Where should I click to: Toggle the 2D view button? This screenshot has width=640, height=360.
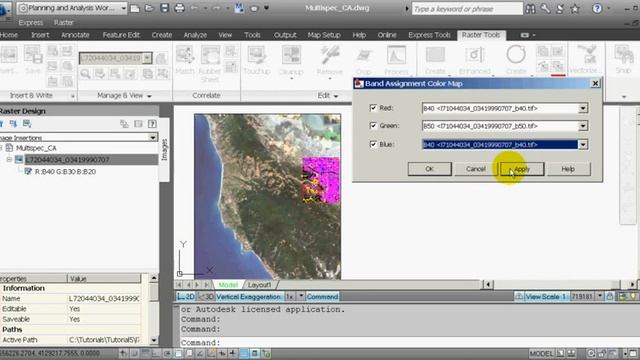click(x=186, y=296)
